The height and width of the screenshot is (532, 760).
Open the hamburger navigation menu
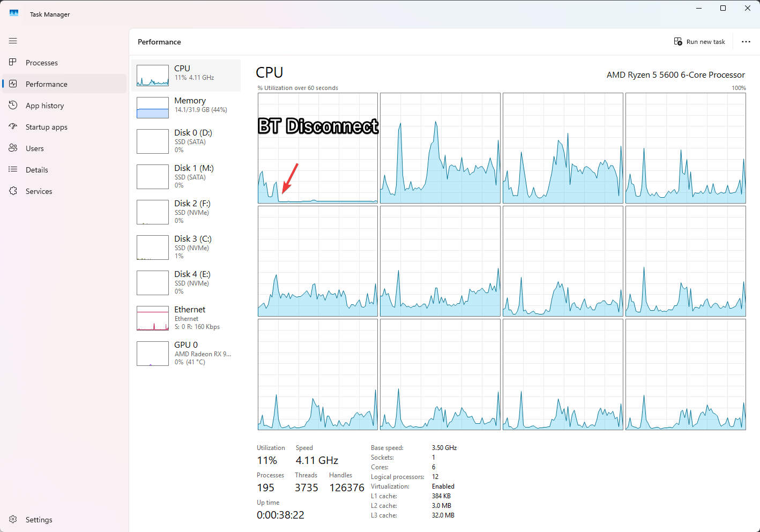[13, 41]
